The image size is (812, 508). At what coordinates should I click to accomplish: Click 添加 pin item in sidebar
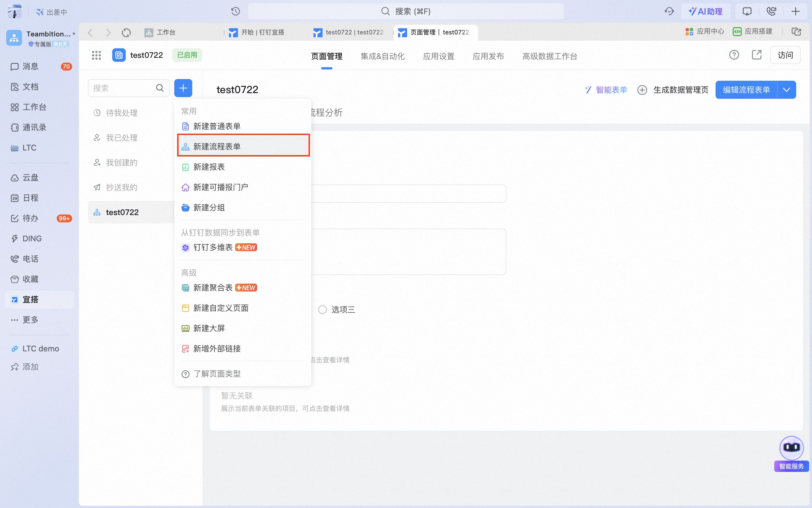click(x=39, y=367)
